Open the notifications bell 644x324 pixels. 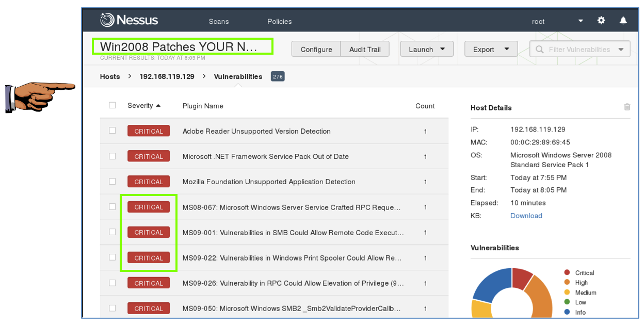point(623,21)
